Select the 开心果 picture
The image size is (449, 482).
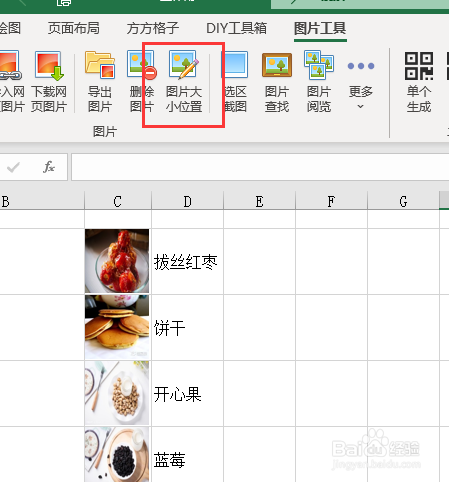117,393
